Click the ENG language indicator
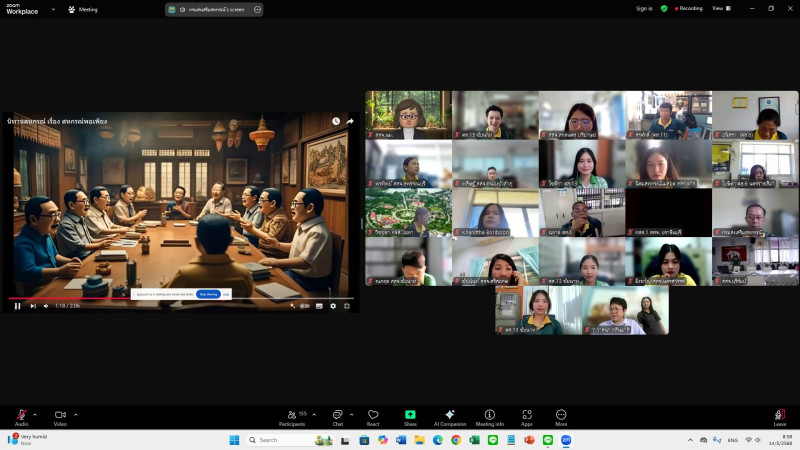The height and width of the screenshot is (450, 800). pyautogui.click(x=733, y=440)
